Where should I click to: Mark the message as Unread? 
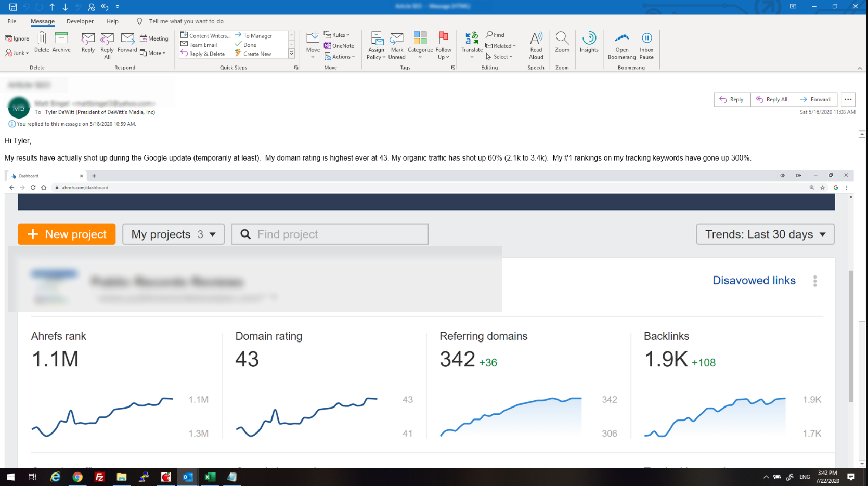pyautogui.click(x=397, y=46)
